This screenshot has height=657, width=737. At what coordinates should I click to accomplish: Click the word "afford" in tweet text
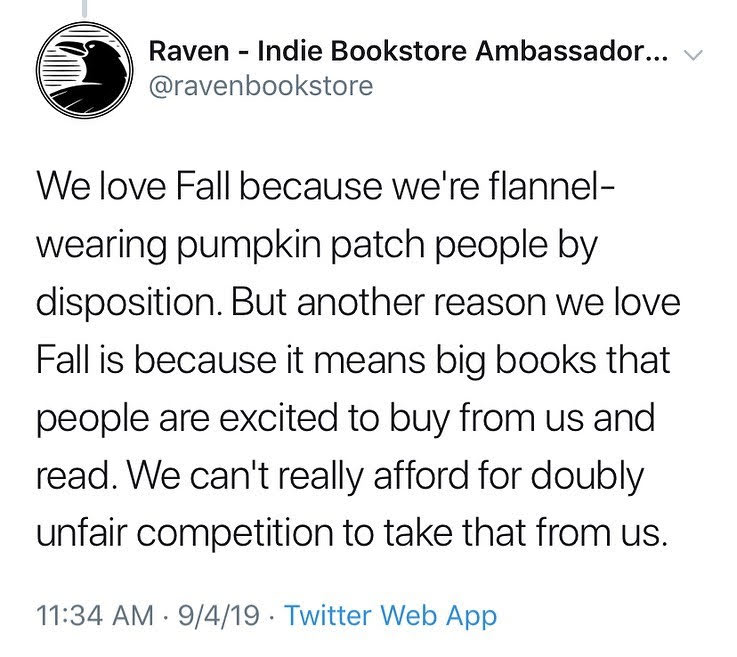[421, 476]
